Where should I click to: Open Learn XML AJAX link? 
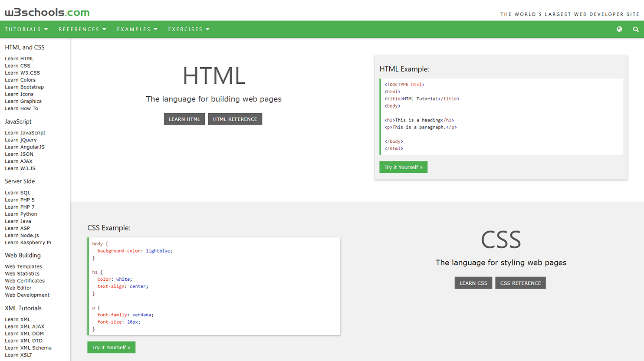click(25, 326)
